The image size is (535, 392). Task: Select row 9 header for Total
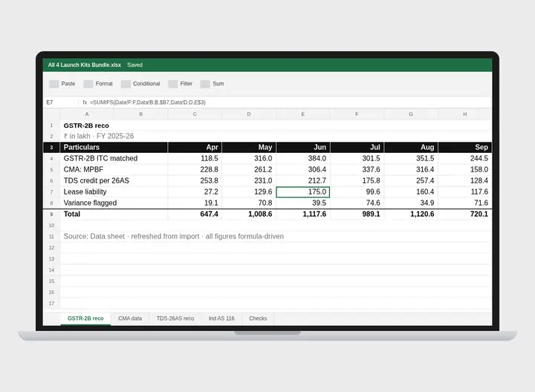click(x=51, y=215)
